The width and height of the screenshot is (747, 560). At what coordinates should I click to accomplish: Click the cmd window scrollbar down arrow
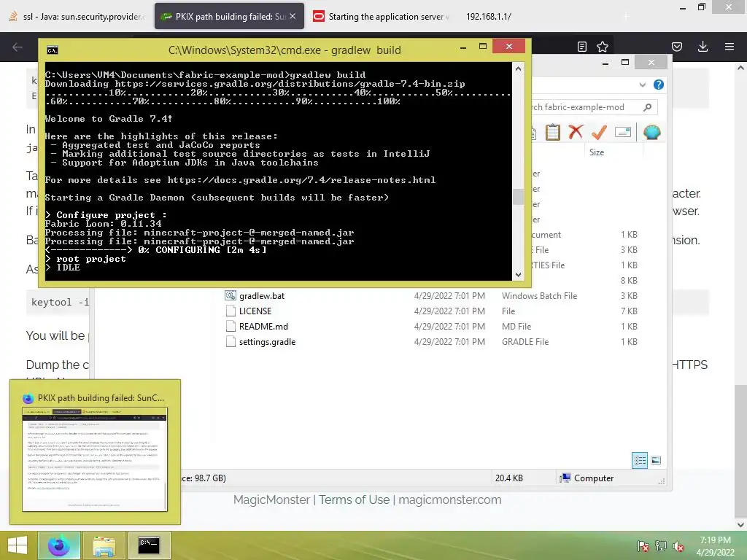(x=519, y=275)
